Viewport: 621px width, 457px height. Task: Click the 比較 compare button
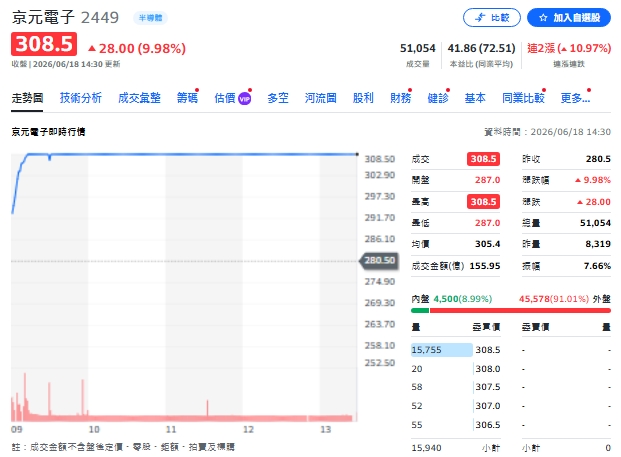click(x=491, y=18)
